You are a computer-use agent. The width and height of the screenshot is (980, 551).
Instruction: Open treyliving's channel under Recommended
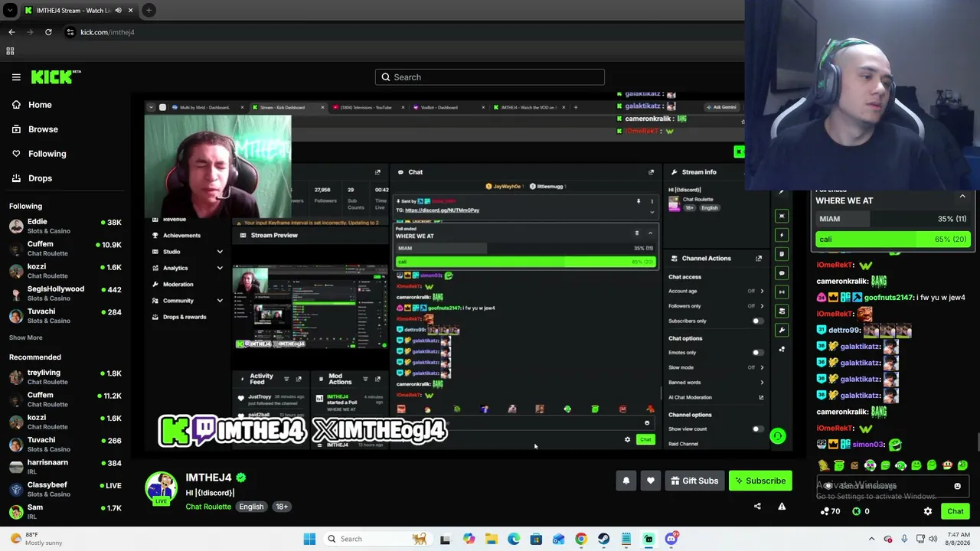pos(65,377)
